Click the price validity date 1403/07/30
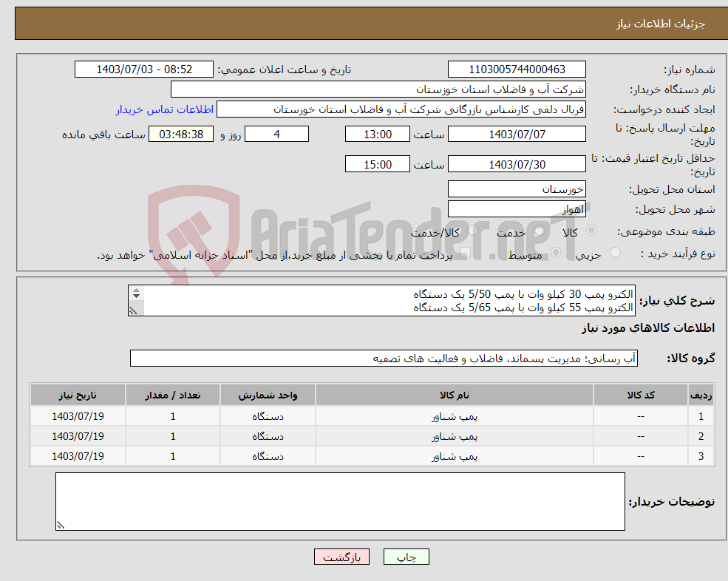This screenshot has width=728, height=581. point(517,164)
